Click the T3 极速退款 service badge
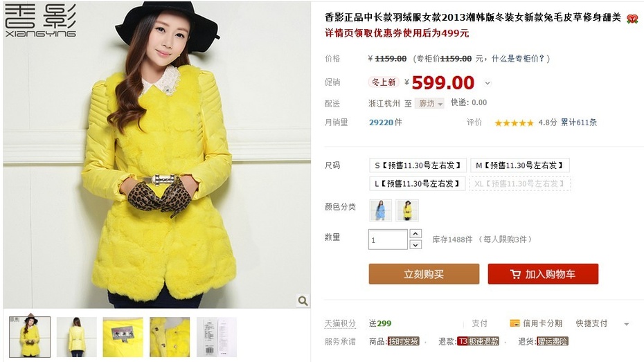 [x=478, y=341]
